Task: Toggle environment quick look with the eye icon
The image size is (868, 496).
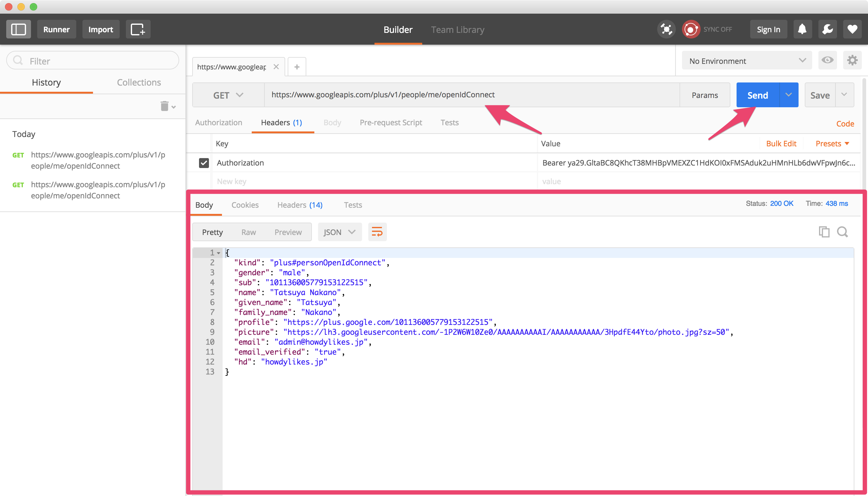Action: click(828, 60)
